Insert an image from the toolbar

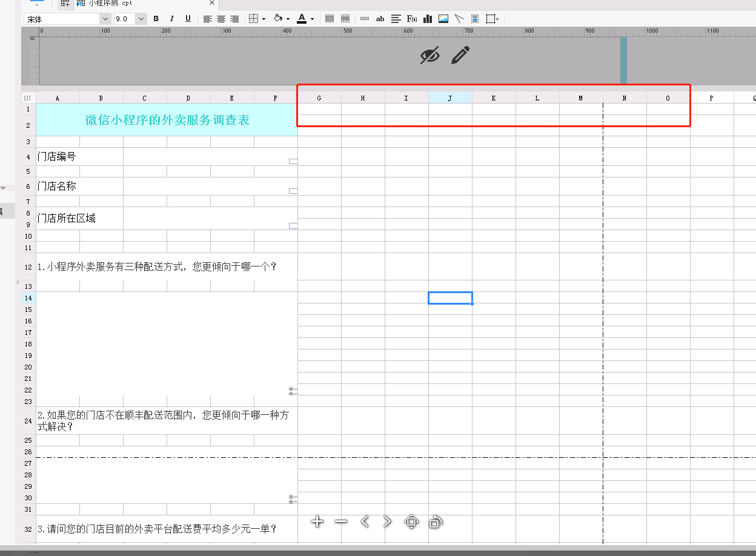coord(443,19)
